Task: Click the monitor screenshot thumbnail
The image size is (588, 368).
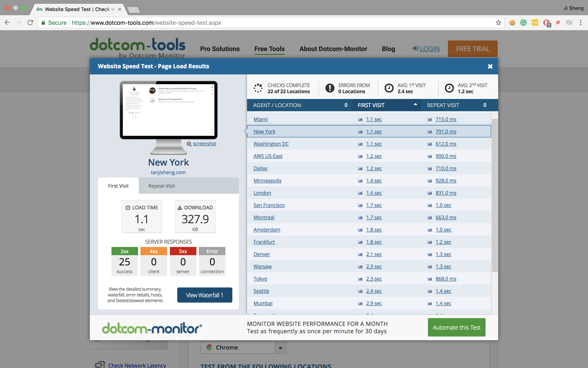Action: [168, 110]
